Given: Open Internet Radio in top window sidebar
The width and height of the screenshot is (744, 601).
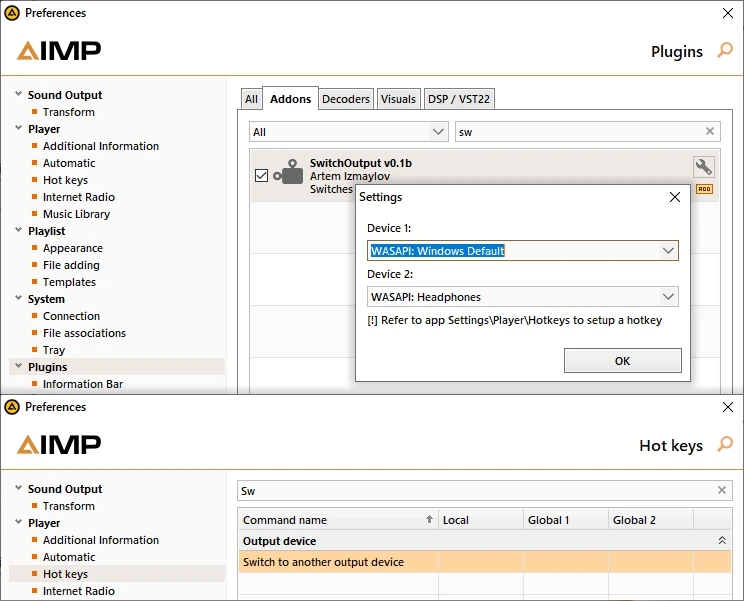Looking at the screenshot, I should [79, 197].
